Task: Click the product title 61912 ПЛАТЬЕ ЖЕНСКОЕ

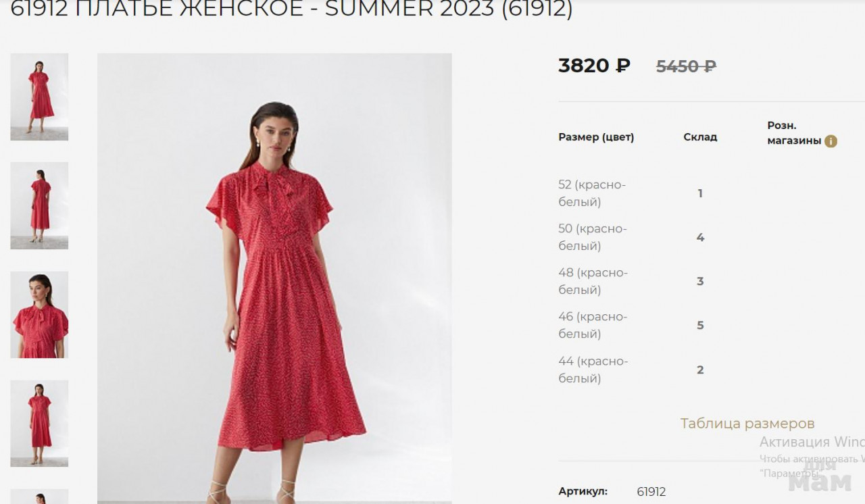Action: coord(157,9)
